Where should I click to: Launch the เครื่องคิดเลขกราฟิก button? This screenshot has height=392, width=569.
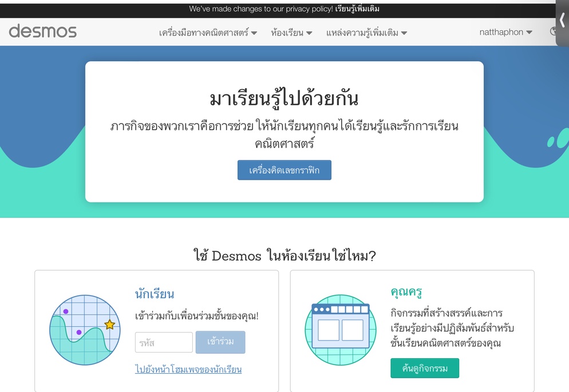point(284,170)
